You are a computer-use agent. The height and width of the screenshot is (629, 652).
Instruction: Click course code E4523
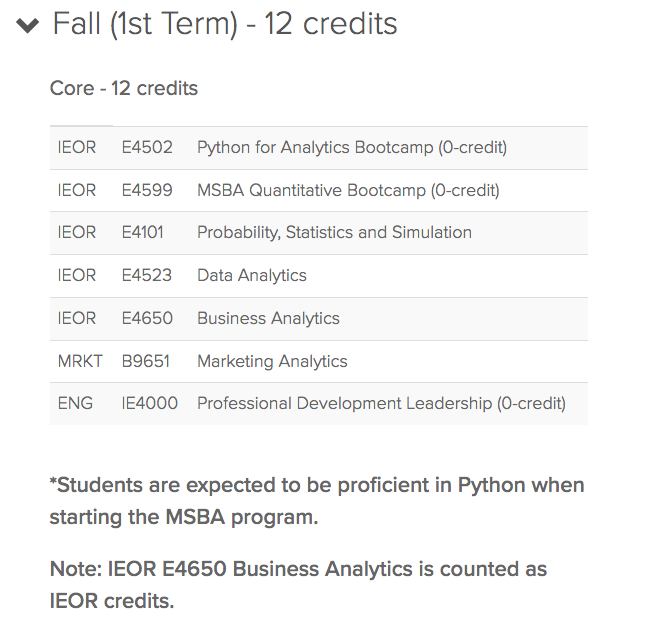click(x=147, y=275)
